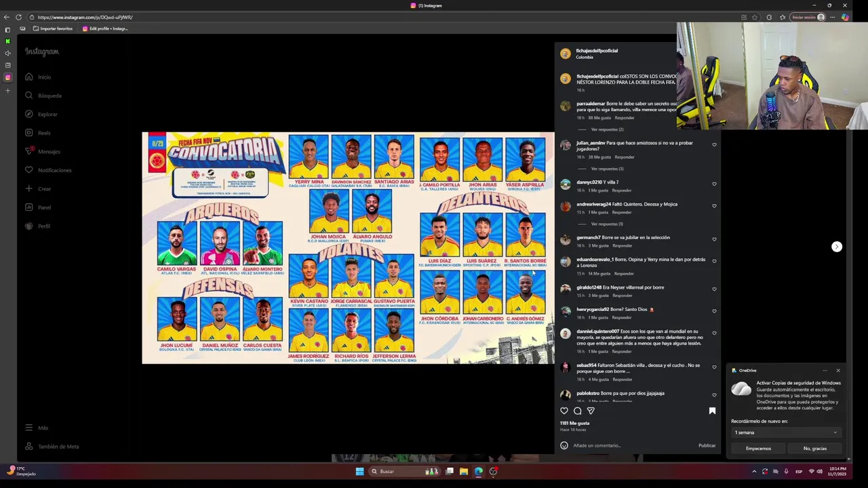Click the share paper-plane icon
The image size is (868, 488).
(591, 411)
